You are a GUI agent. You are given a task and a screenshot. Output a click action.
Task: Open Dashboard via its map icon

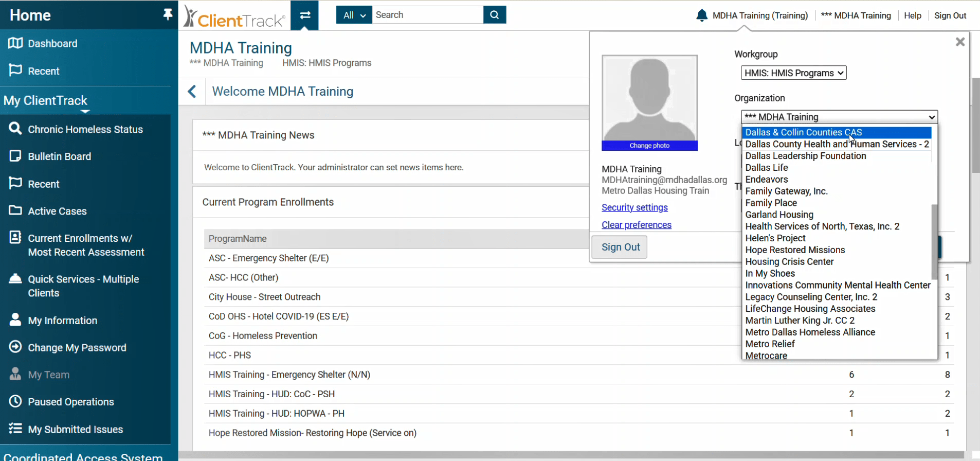(x=15, y=43)
